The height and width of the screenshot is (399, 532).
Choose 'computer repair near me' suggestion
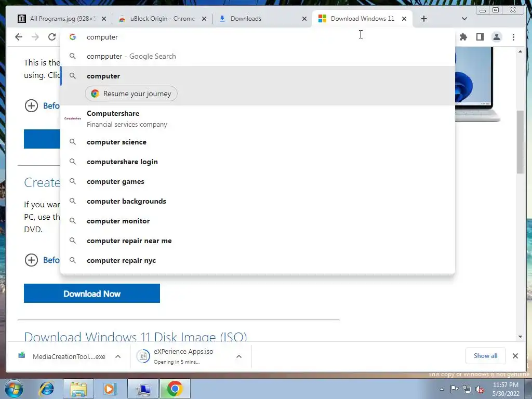(258, 241)
